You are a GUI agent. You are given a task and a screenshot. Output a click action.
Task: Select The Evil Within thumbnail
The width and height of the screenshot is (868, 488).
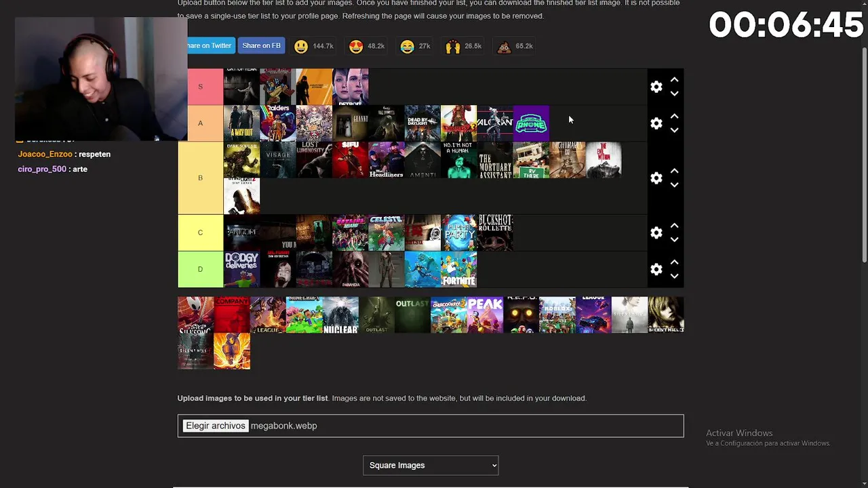pyautogui.click(x=604, y=160)
